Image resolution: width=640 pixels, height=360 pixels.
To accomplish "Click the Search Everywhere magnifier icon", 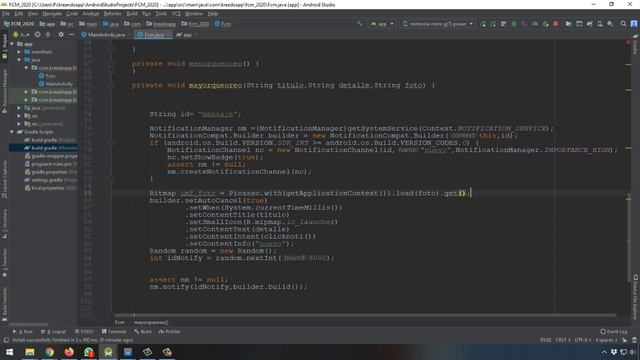I will [x=623, y=24].
